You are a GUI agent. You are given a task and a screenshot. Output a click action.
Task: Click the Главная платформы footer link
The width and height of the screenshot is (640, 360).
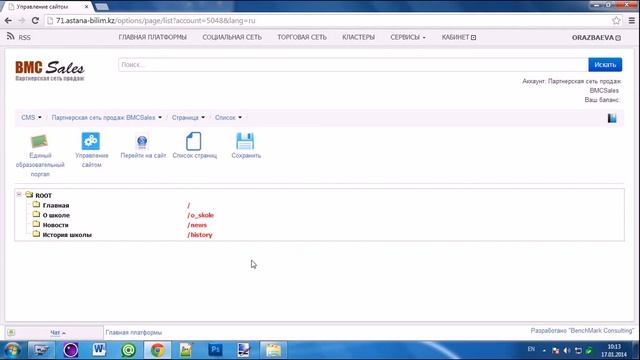pyautogui.click(x=133, y=333)
